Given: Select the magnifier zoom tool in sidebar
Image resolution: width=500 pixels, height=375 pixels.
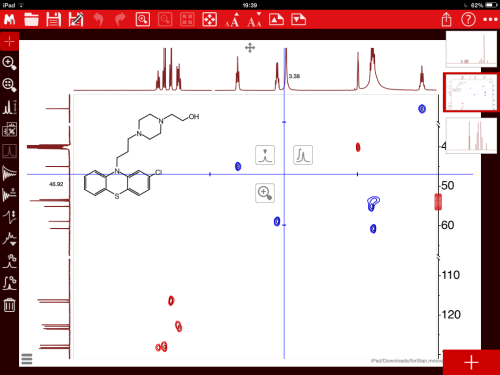Looking at the screenshot, I should pos(9,63).
